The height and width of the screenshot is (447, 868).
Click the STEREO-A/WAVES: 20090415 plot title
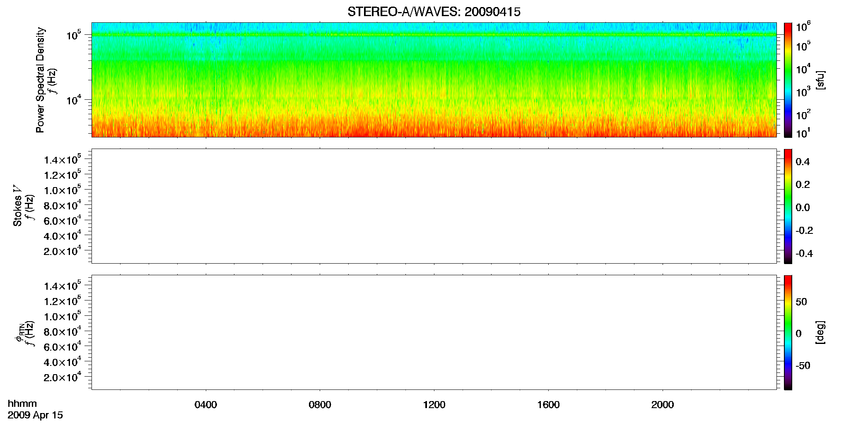point(434,12)
